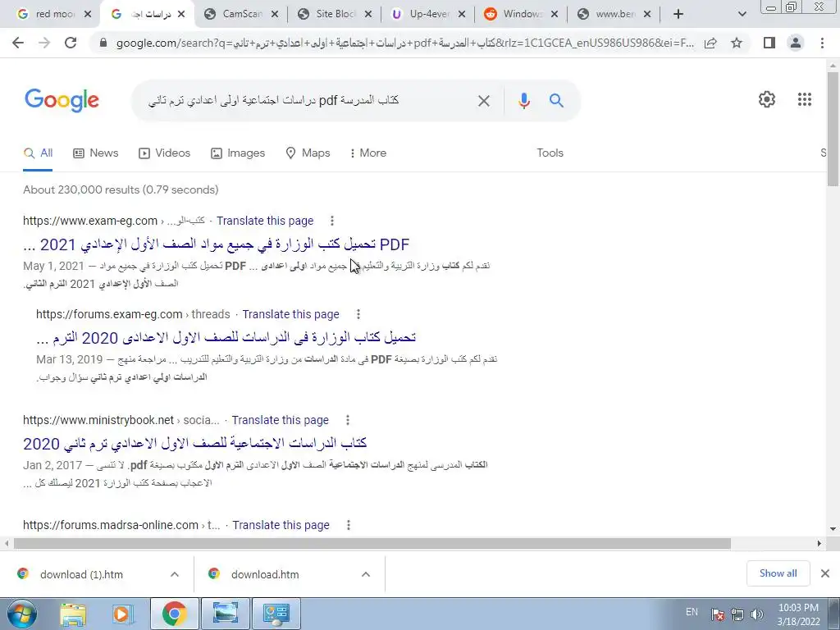Select the Maps search filter
Viewport: 840px width, 630px height.
[308, 153]
